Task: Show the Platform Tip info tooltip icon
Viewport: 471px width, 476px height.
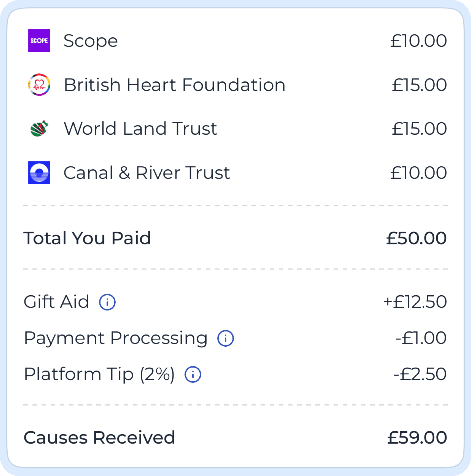Action: tap(193, 375)
